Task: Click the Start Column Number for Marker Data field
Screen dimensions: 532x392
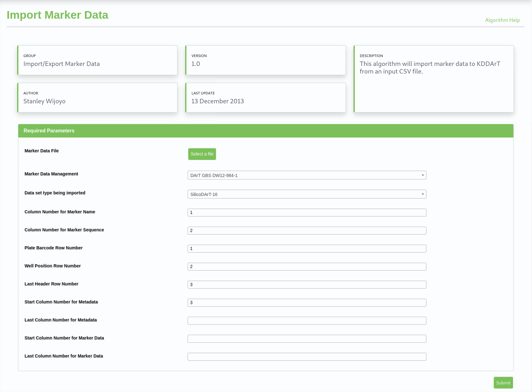Action: (x=306, y=339)
